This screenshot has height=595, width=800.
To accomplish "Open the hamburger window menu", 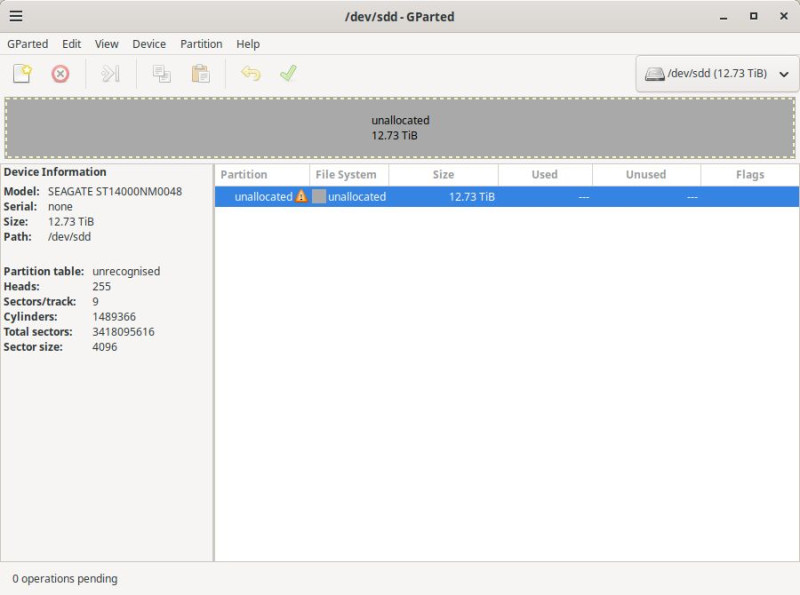I will (16, 16).
